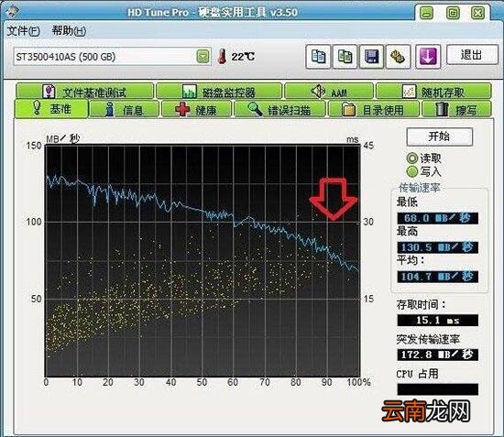
Task: Switch to the 信息 tab
Action: point(124,109)
